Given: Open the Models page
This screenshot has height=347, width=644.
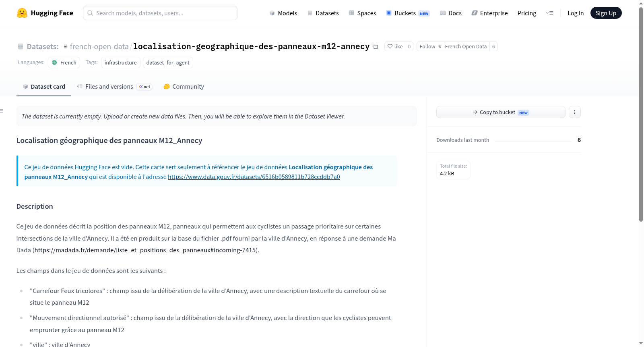Looking at the screenshot, I should click(283, 13).
